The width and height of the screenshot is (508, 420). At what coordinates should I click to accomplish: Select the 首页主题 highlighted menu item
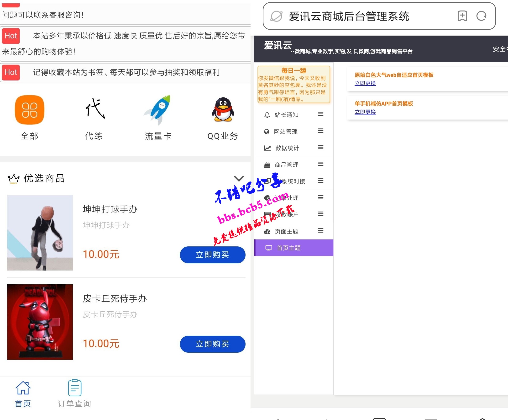point(293,248)
